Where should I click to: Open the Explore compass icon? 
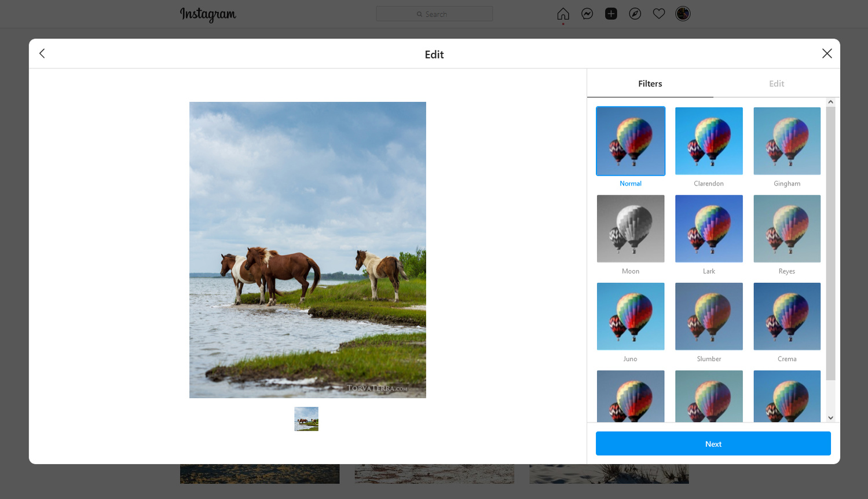[x=635, y=14]
